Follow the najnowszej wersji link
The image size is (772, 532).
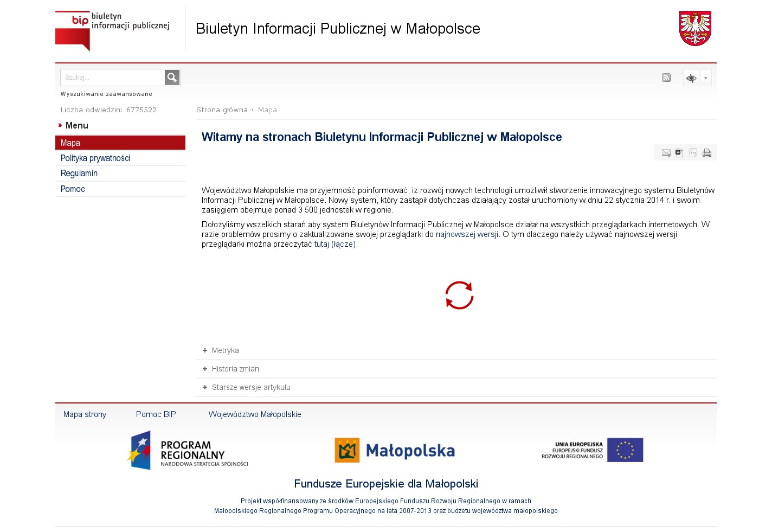(467, 235)
